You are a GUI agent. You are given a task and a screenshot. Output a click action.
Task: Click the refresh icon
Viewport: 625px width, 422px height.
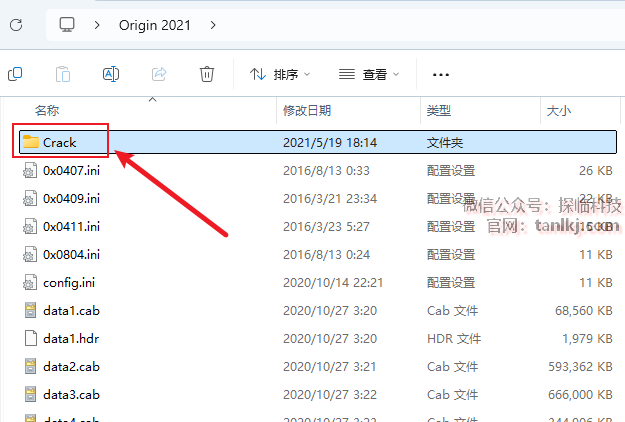click(16, 25)
